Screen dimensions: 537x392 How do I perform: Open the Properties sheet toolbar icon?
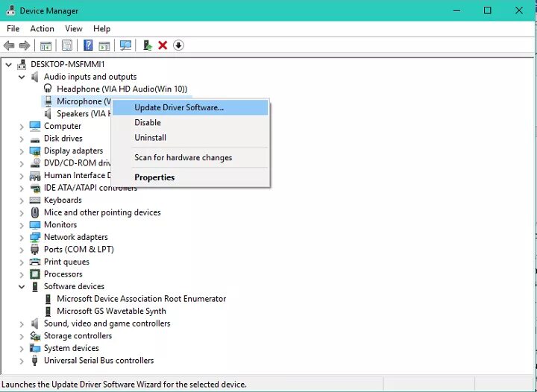click(x=67, y=45)
